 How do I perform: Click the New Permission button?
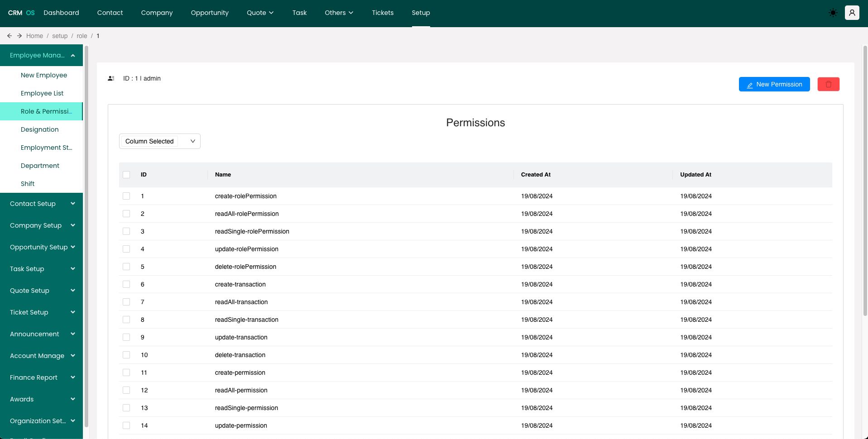[774, 84]
